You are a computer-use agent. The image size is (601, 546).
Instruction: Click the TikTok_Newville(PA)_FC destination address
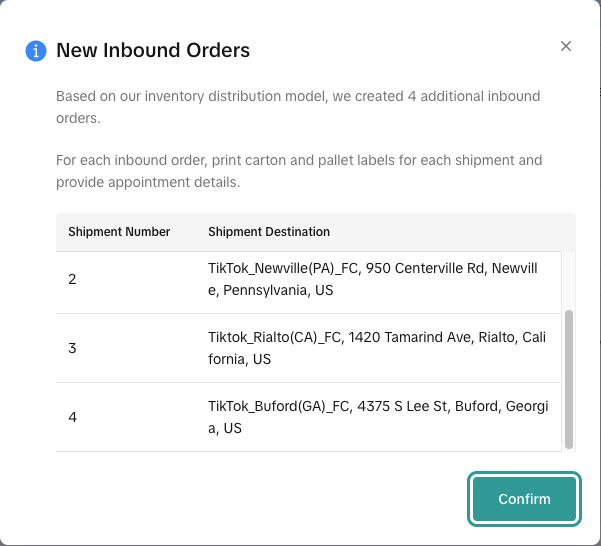(372, 269)
